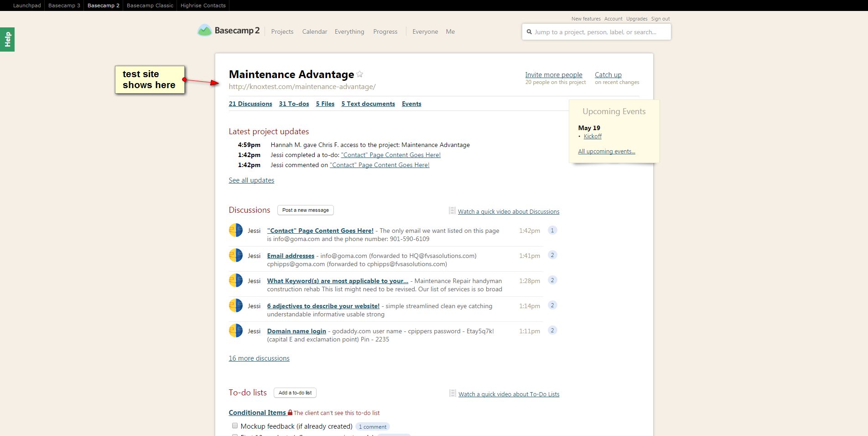Check off Mockup feedback to-do item

click(235, 425)
